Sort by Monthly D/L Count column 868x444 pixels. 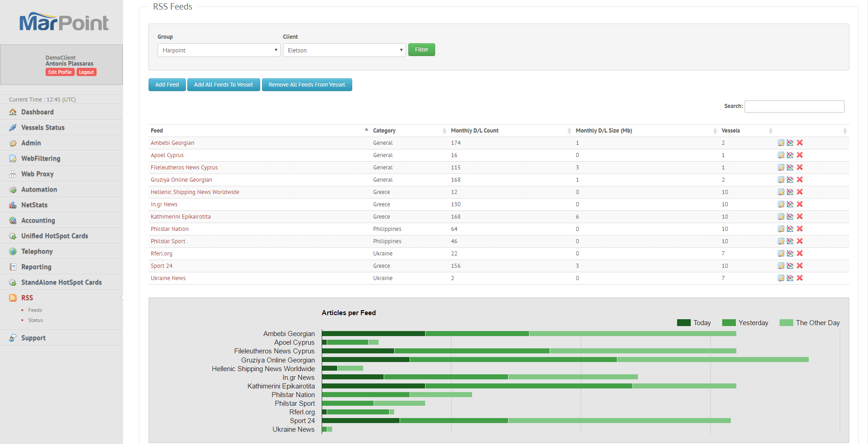pos(511,131)
